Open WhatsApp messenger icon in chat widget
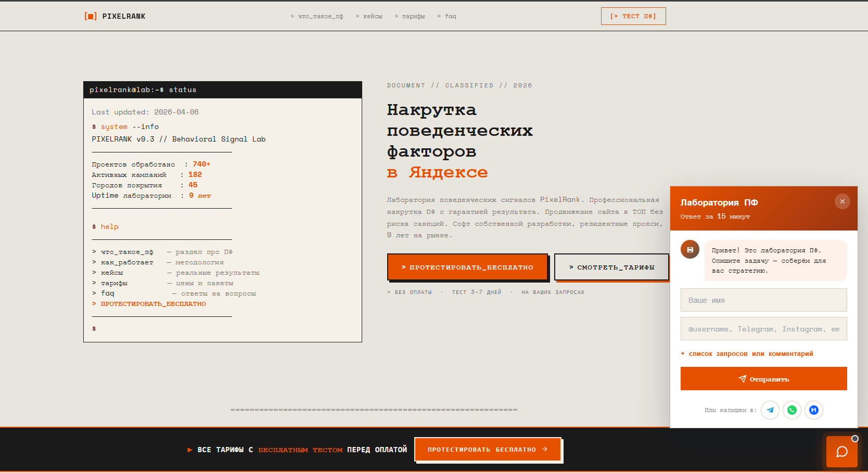The image size is (868, 473). tap(792, 410)
